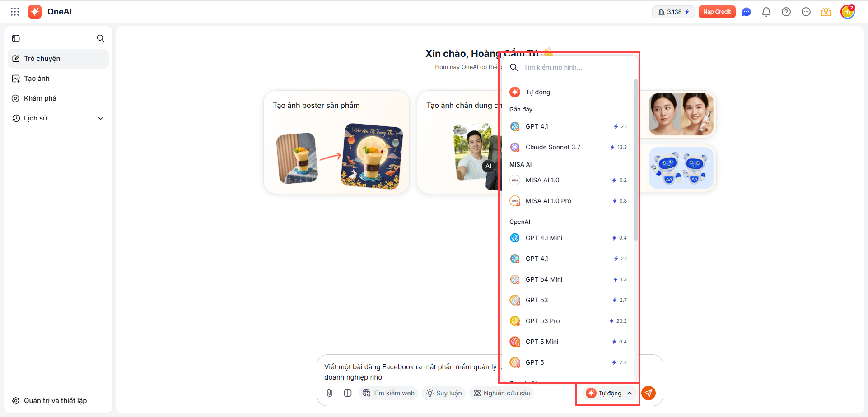
Task: Open the user avatar profile menu
Action: coord(848,12)
